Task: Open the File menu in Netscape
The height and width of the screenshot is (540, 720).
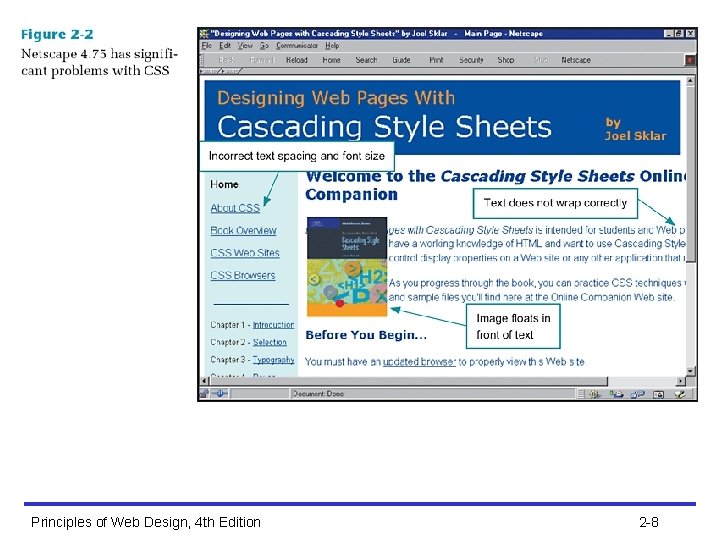Action: coord(207,46)
